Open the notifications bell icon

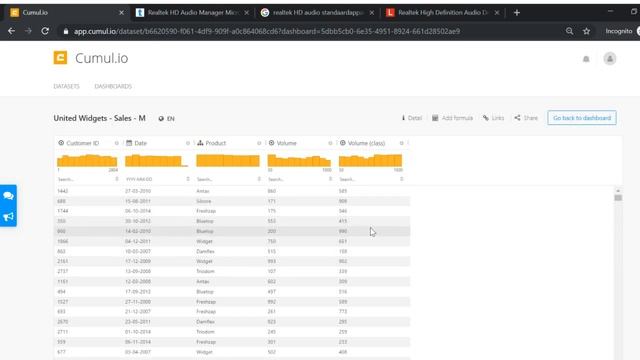pos(586,59)
